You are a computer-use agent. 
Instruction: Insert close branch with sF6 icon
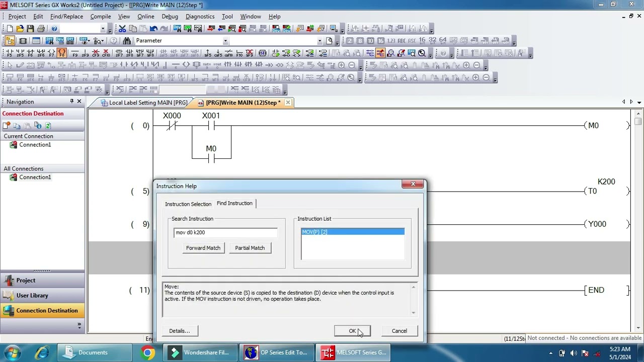click(x=41, y=53)
